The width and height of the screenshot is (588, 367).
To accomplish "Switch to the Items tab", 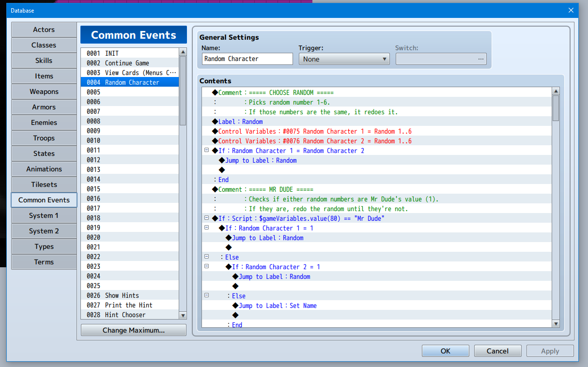I will (44, 76).
